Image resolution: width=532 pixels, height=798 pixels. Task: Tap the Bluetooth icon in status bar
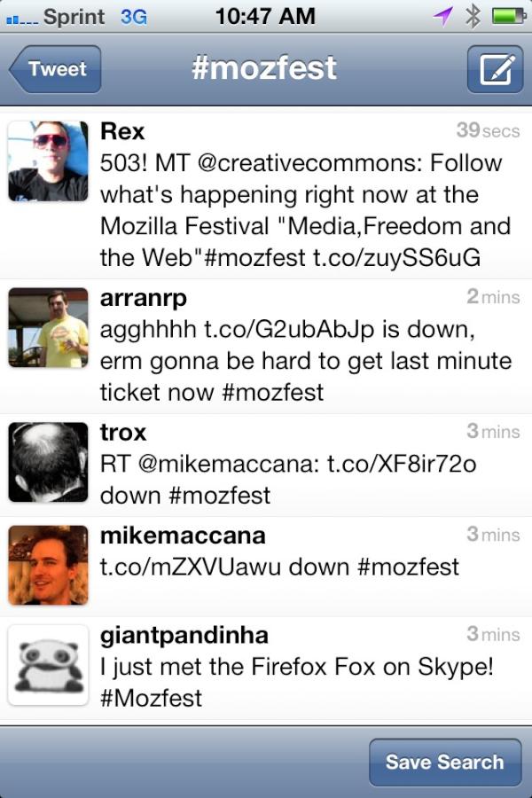coord(473,16)
